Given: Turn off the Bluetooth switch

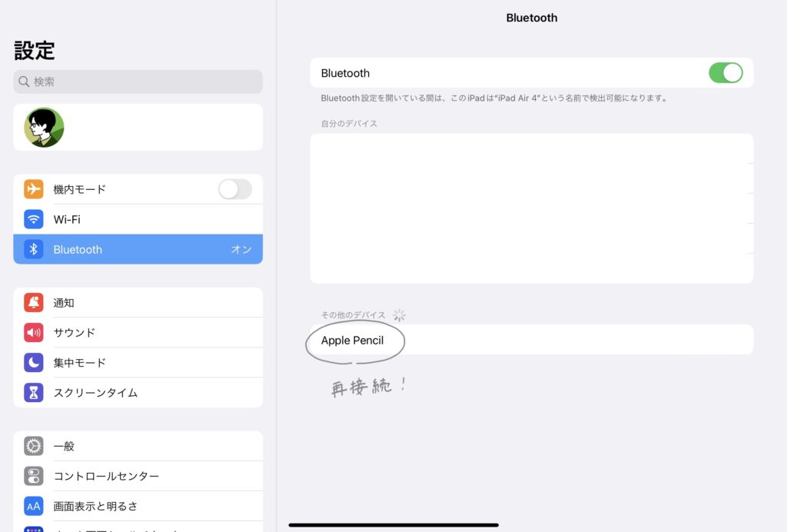Looking at the screenshot, I should coord(726,73).
